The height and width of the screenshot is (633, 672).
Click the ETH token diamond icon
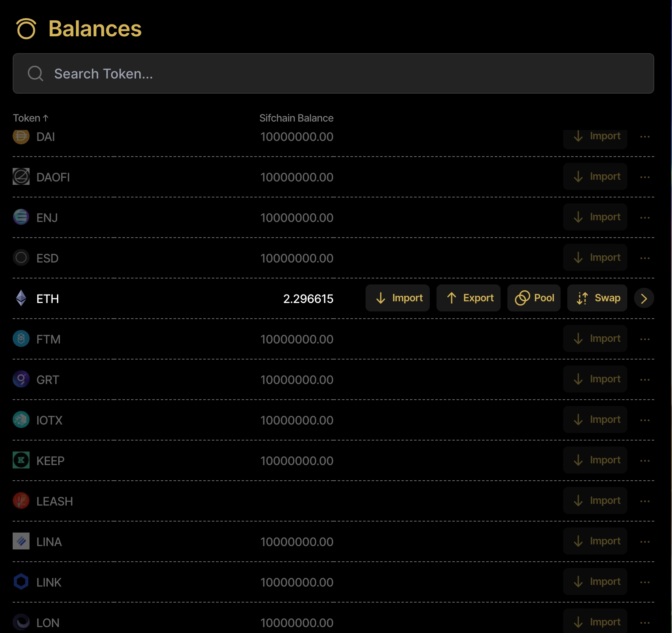(x=21, y=298)
